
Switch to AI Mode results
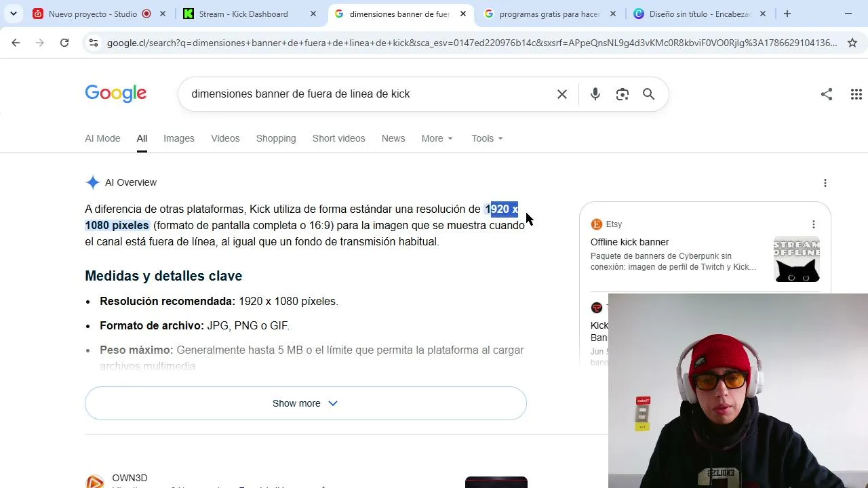(x=102, y=138)
